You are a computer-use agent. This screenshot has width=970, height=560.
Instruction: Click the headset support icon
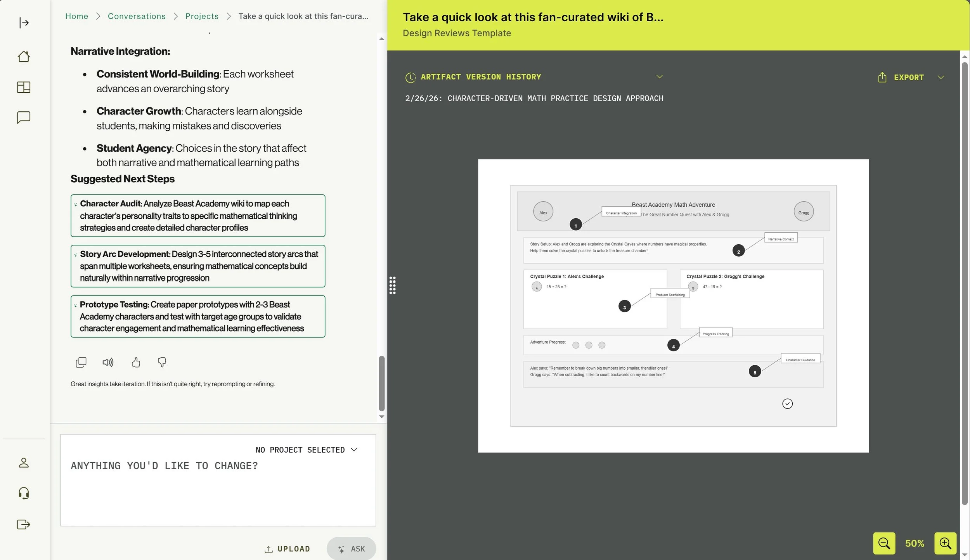[24, 493]
